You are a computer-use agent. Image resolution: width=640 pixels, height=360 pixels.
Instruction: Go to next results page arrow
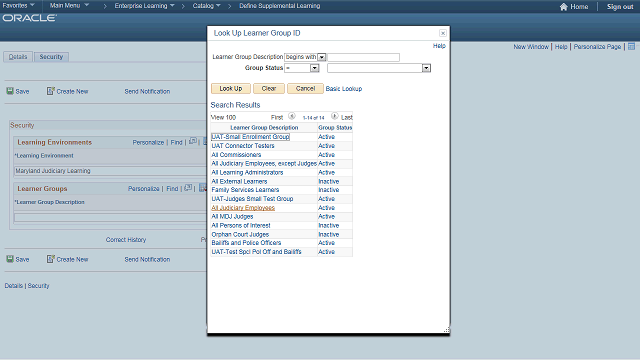click(x=334, y=116)
